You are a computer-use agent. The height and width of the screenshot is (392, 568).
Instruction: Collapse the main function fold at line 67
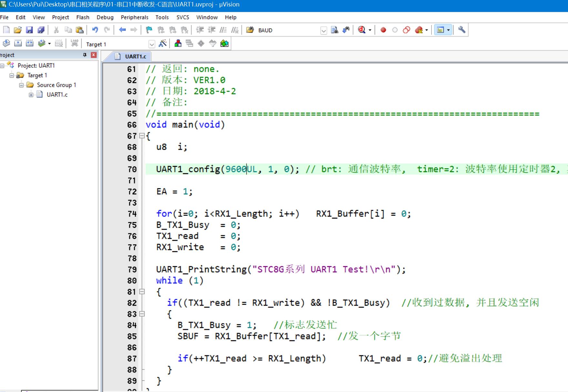(x=142, y=136)
